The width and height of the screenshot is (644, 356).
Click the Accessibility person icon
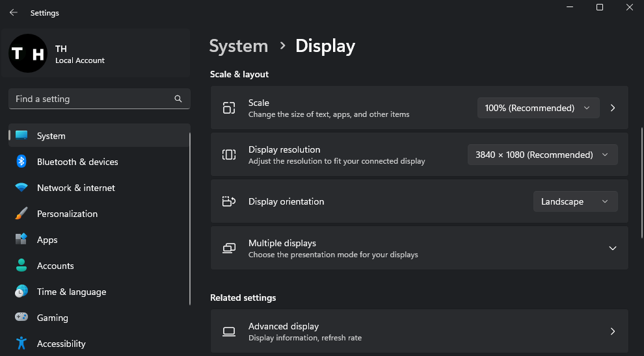coord(21,344)
